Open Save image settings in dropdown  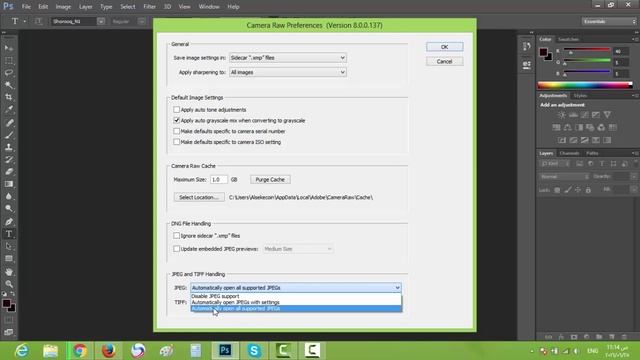tap(288, 58)
